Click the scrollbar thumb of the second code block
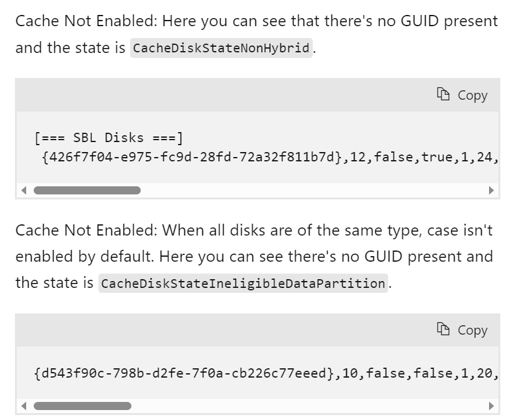The height and width of the screenshot is (420, 509). [82, 406]
